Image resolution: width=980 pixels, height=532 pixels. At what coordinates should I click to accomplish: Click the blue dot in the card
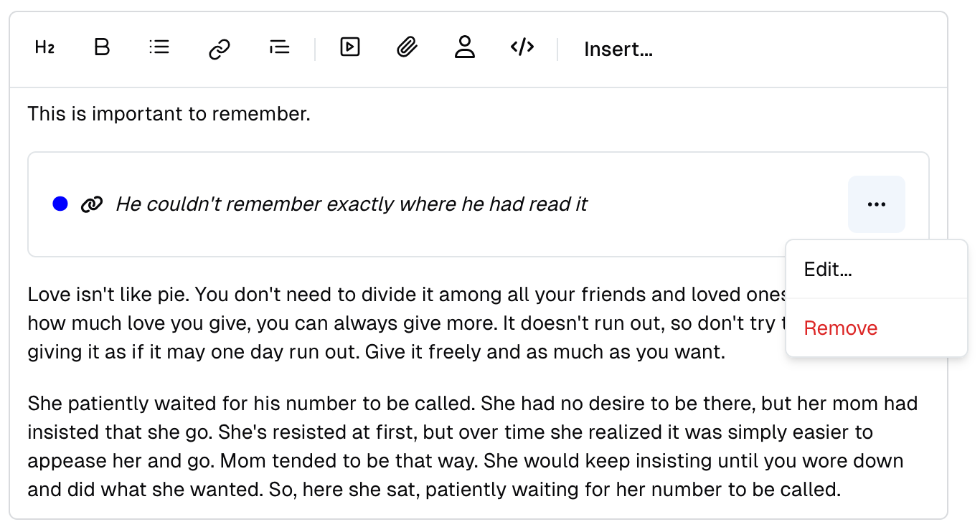click(x=60, y=204)
